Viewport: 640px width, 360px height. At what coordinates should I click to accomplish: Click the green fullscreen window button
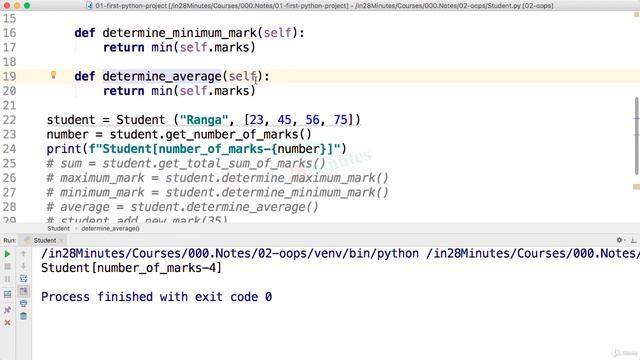(x=27, y=6)
